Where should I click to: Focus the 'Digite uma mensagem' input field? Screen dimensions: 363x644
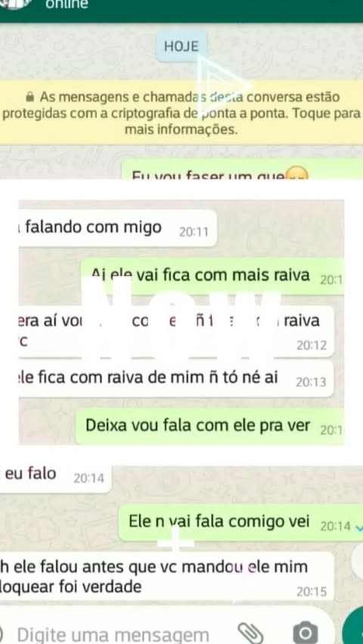(x=113, y=635)
